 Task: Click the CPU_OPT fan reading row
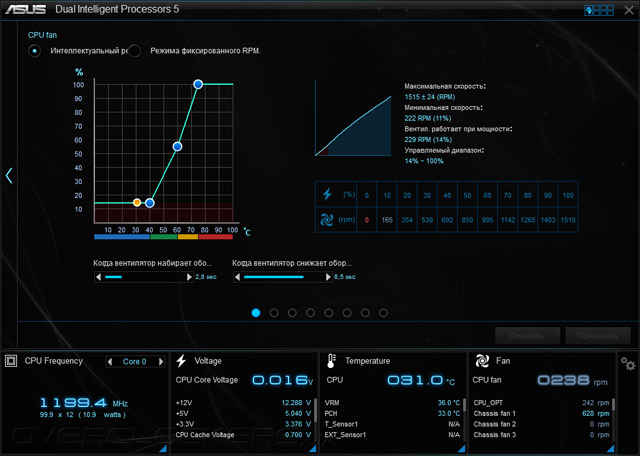tap(541, 403)
